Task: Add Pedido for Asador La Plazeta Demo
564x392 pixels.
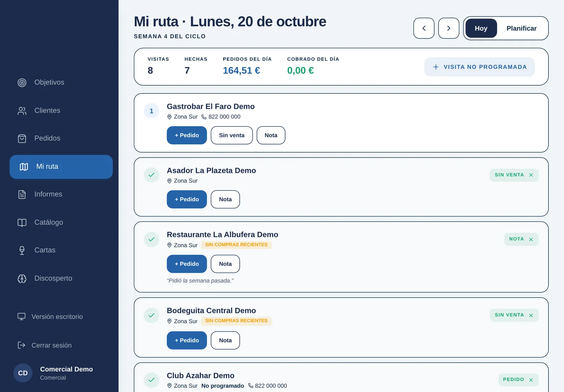Action: 187,200
